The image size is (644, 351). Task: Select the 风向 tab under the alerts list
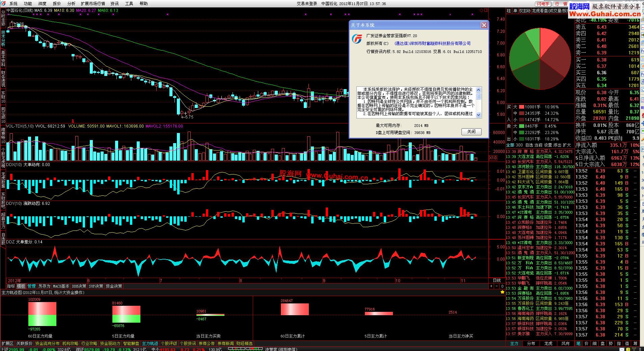point(565,344)
